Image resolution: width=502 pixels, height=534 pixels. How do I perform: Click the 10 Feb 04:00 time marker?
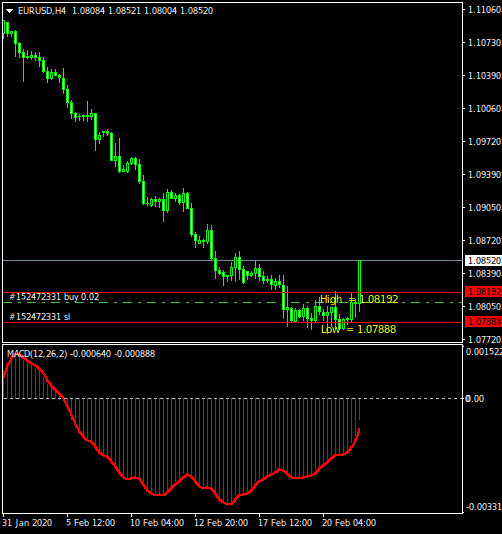tap(157, 523)
